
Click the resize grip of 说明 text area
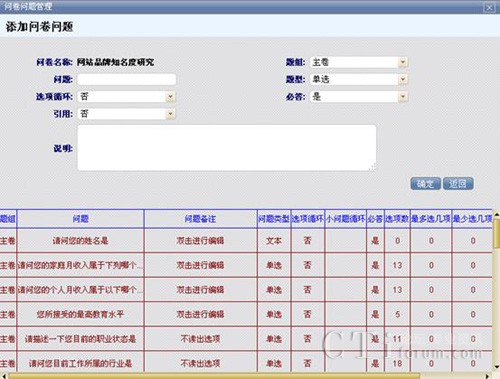pos(373,167)
